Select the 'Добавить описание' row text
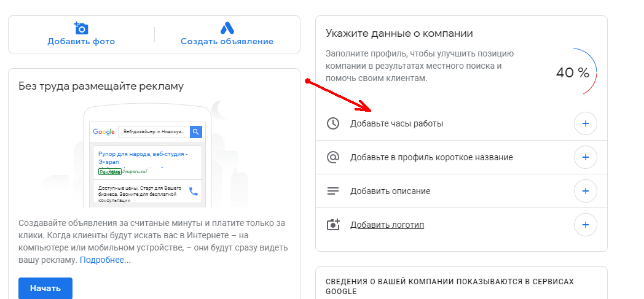This screenshot has width=644, height=299. (390, 191)
